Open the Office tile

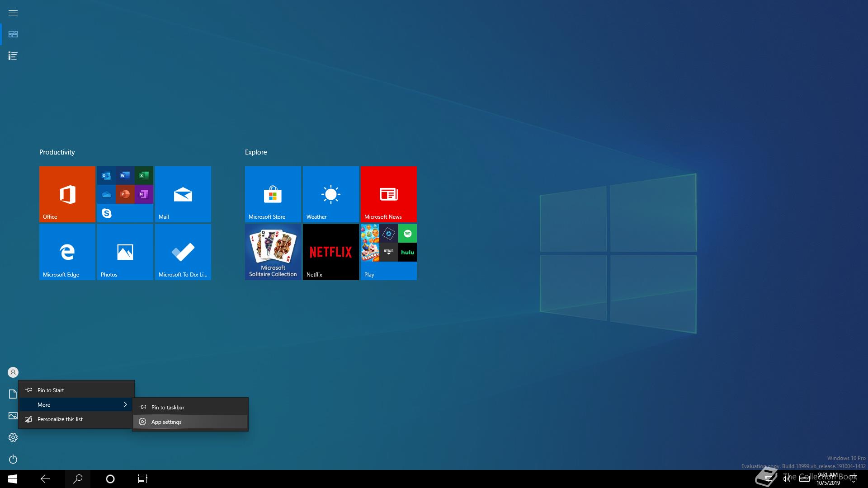point(67,194)
